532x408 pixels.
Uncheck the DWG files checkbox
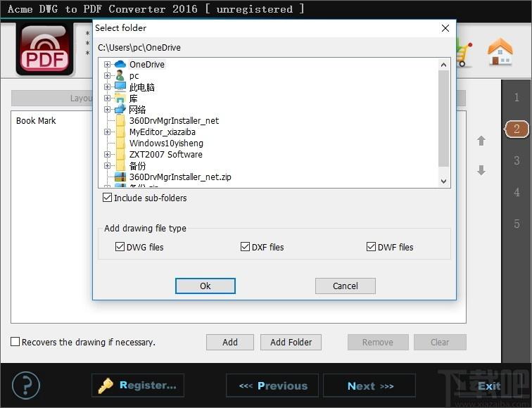pos(120,247)
